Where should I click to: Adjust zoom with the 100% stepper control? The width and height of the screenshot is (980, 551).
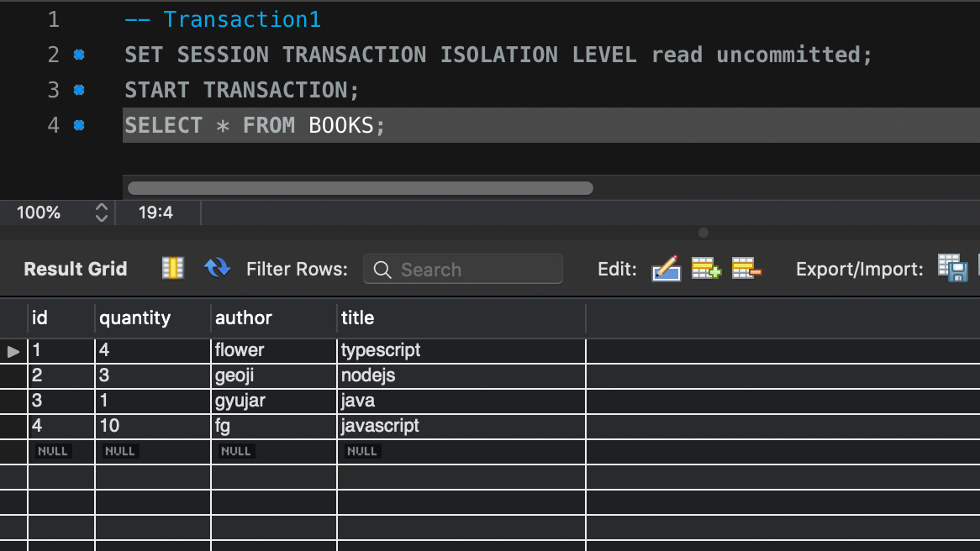(x=101, y=213)
